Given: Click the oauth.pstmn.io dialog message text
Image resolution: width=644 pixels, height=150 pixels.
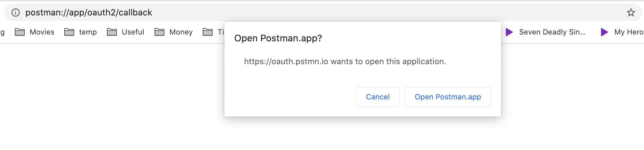Looking at the screenshot, I should [345, 61].
